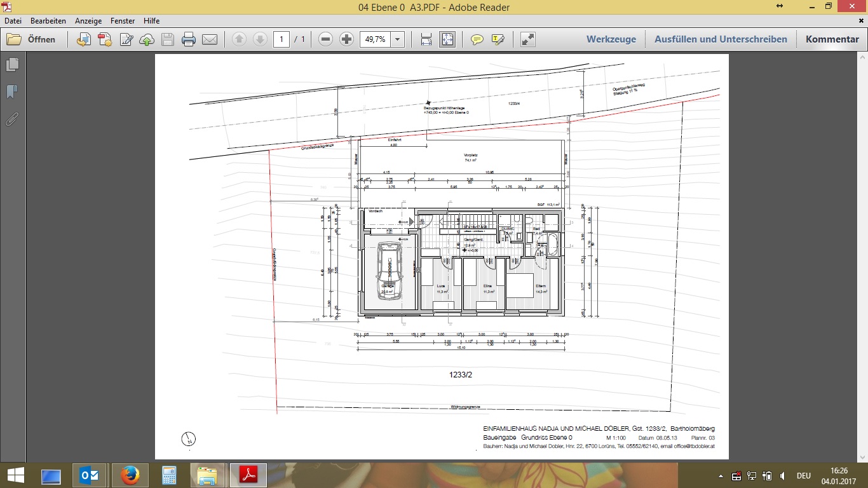The width and height of the screenshot is (868, 488).
Task: Open the Attachments paperclip panel
Action: (12, 119)
